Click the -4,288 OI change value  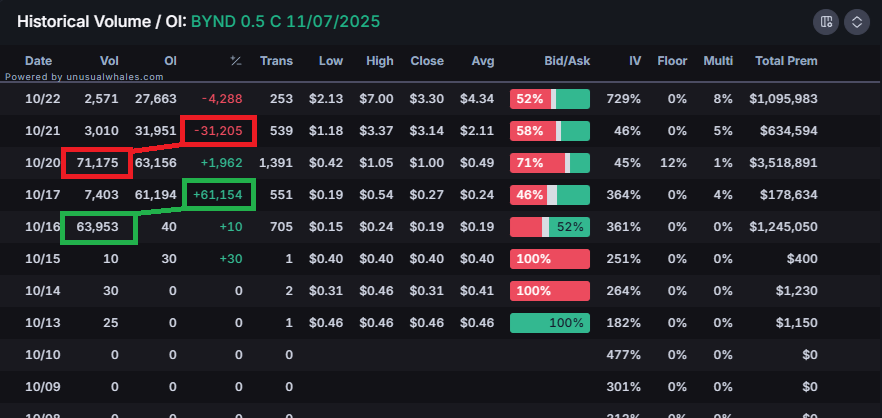(222, 99)
